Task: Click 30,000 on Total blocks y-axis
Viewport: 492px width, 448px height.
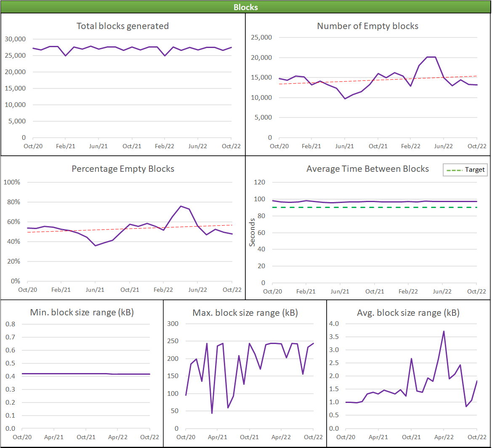Action: (x=15, y=39)
